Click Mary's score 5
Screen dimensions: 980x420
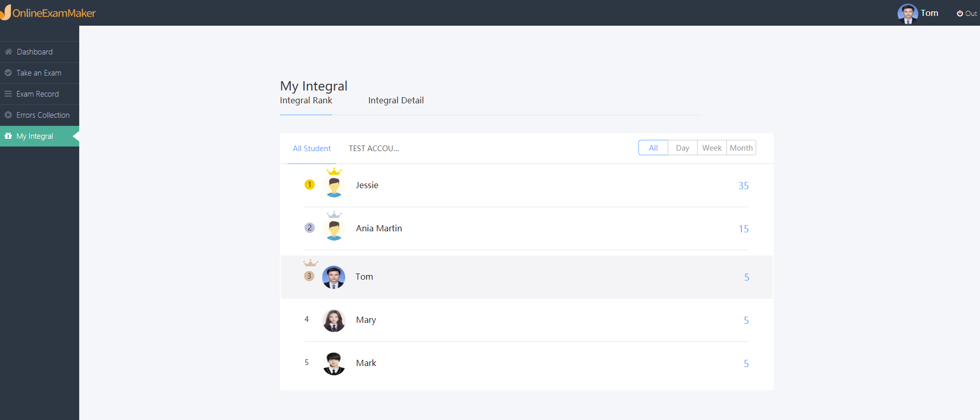tap(746, 320)
